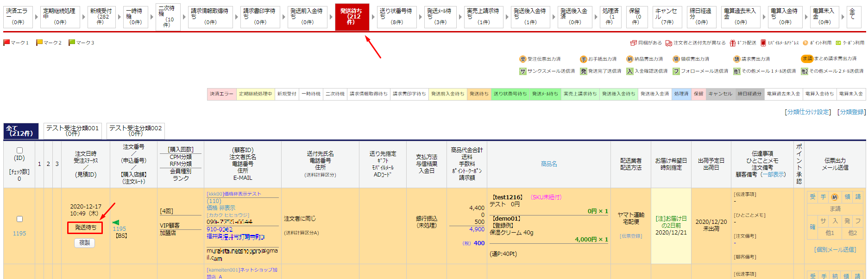The image size is (868, 279).
Task: Click the 手 letter output icon in first row
Action: click(823, 197)
